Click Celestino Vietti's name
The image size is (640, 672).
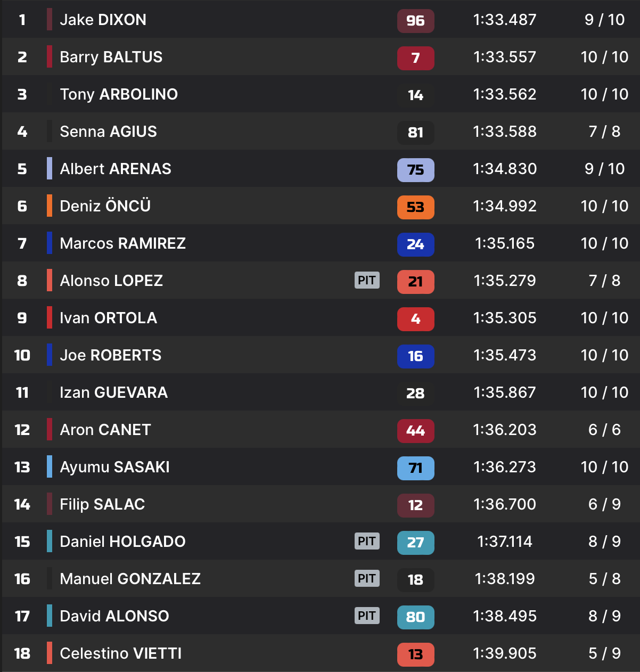pyautogui.click(x=120, y=653)
